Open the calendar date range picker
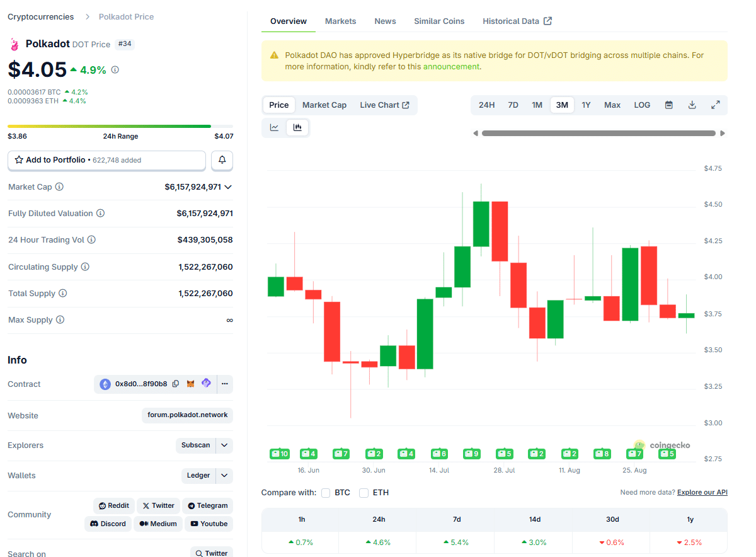Viewport: 756px width, 557px height. point(669,105)
